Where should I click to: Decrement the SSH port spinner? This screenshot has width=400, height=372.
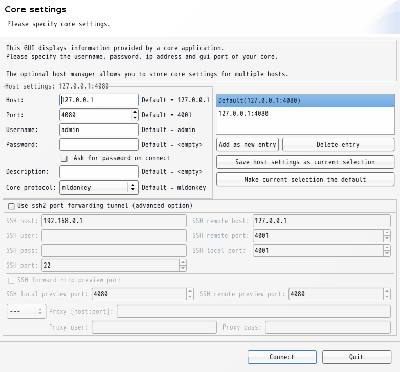point(183,268)
